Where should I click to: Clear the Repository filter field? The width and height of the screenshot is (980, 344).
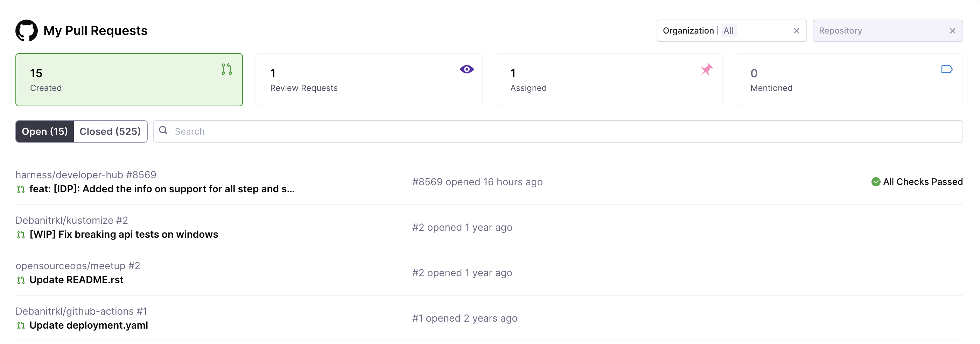(x=952, y=31)
